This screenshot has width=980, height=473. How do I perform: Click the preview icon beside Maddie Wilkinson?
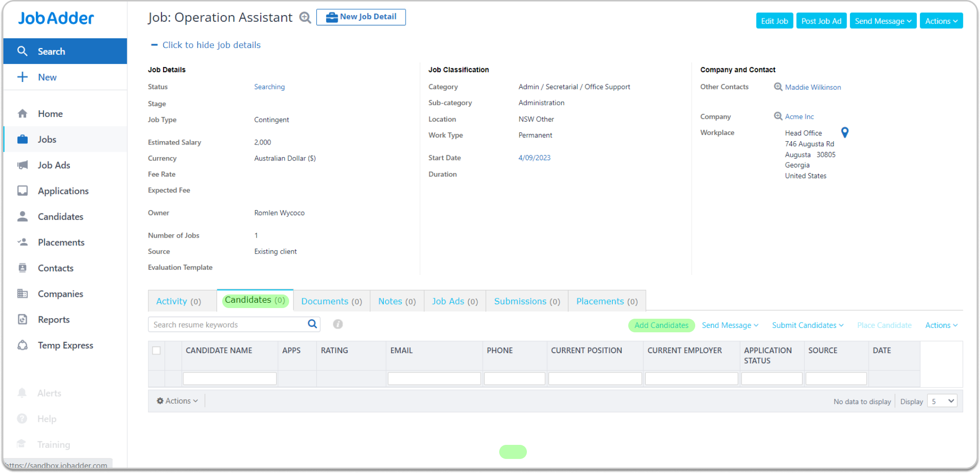coord(778,87)
